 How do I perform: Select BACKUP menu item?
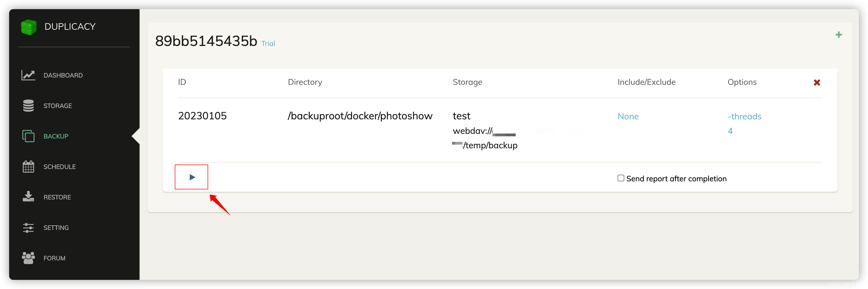(56, 136)
